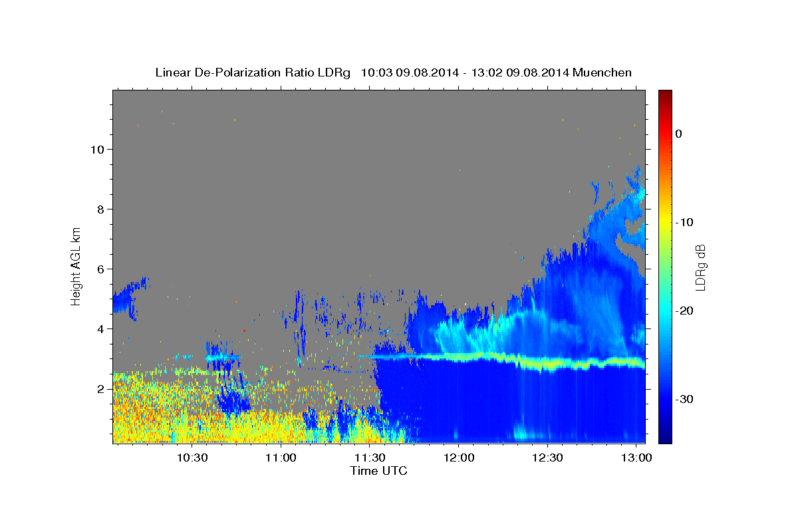Click the blue rain region below 2 km at 12:00
798x532 pixels.
click(x=458, y=406)
